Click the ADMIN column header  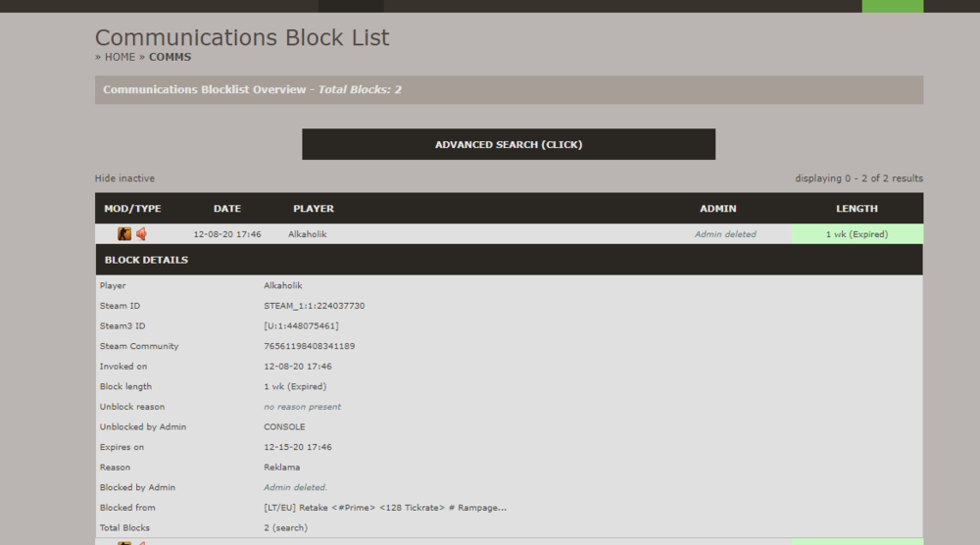717,209
